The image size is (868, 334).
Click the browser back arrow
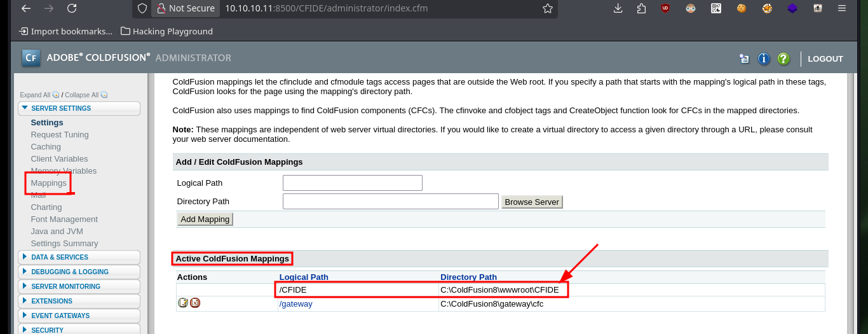(x=25, y=8)
